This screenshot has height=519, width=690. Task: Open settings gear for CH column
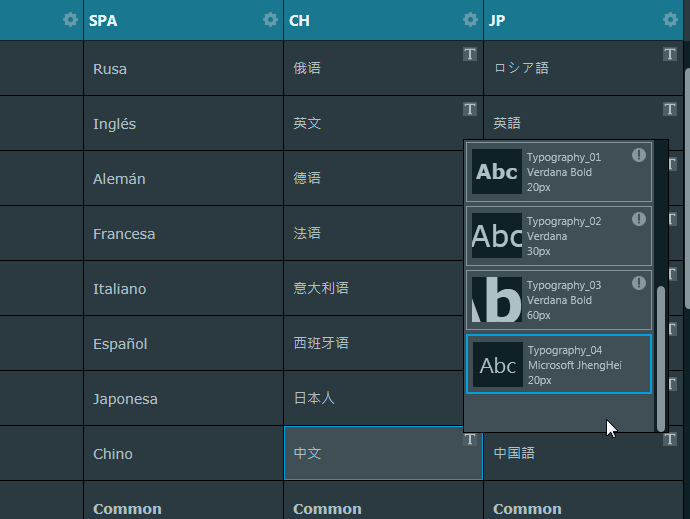tap(470, 20)
